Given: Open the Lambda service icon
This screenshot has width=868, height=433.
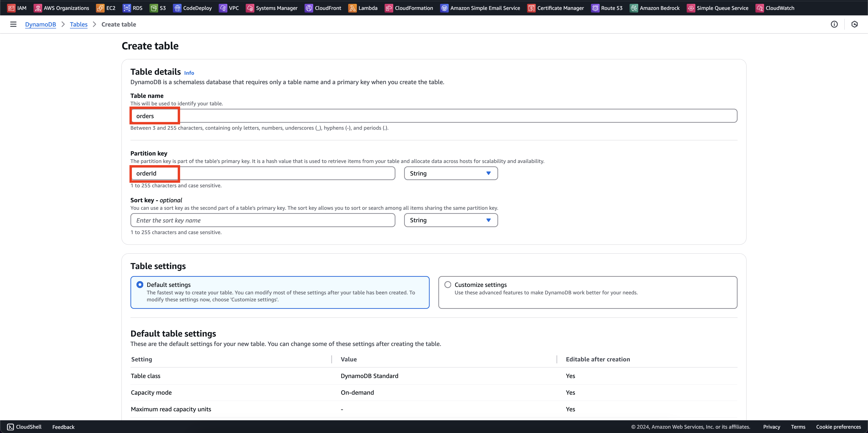Looking at the screenshot, I should 353,8.
